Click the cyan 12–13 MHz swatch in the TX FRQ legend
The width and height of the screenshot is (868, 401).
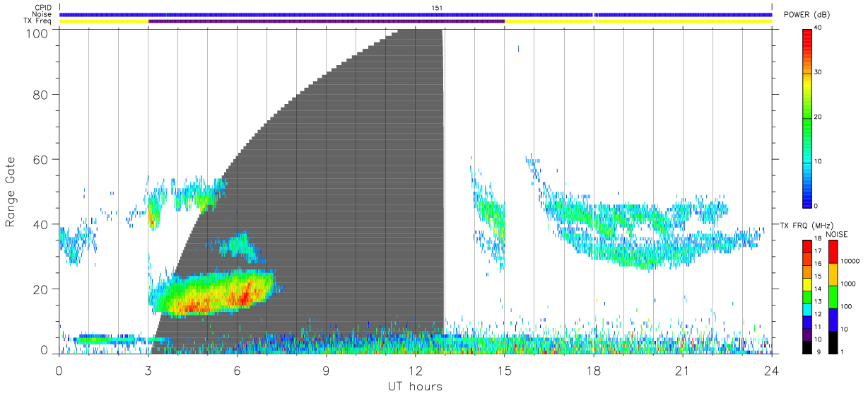point(807,309)
